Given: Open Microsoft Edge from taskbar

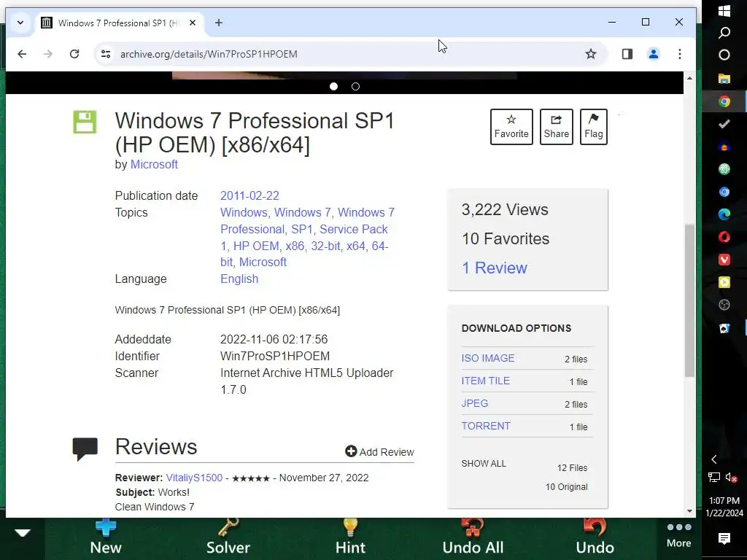Looking at the screenshot, I should pyautogui.click(x=724, y=214).
